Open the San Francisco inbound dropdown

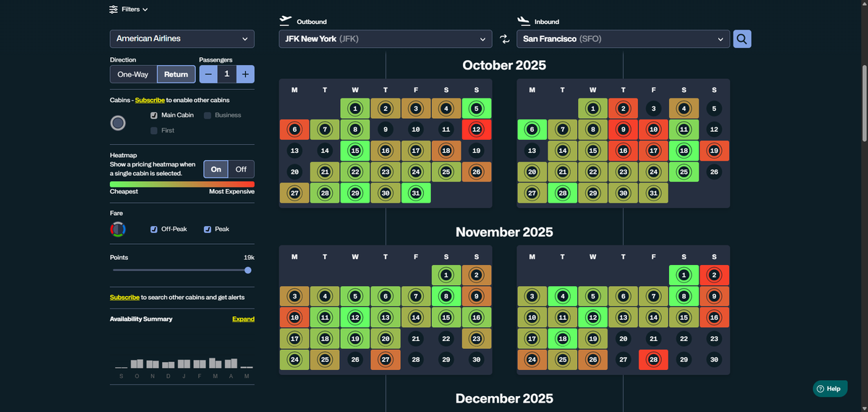click(623, 39)
